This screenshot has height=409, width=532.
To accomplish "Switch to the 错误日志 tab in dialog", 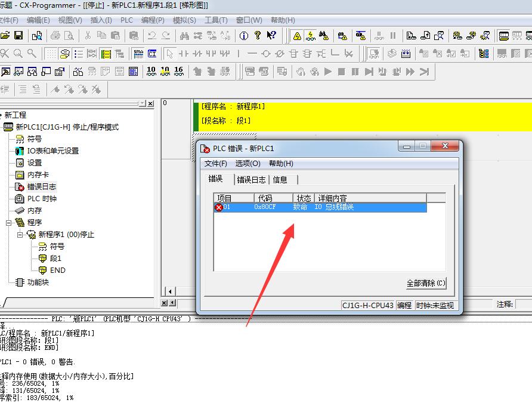I will click(251, 180).
